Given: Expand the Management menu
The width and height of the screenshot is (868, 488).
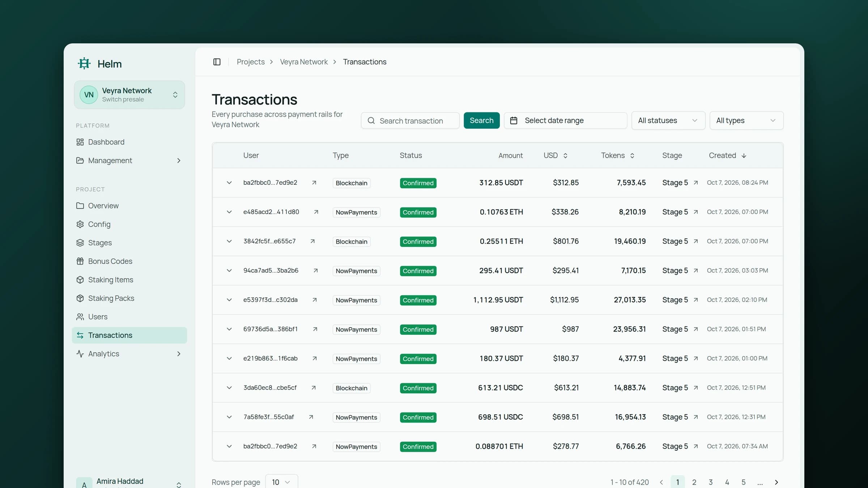Looking at the screenshot, I should [x=129, y=160].
